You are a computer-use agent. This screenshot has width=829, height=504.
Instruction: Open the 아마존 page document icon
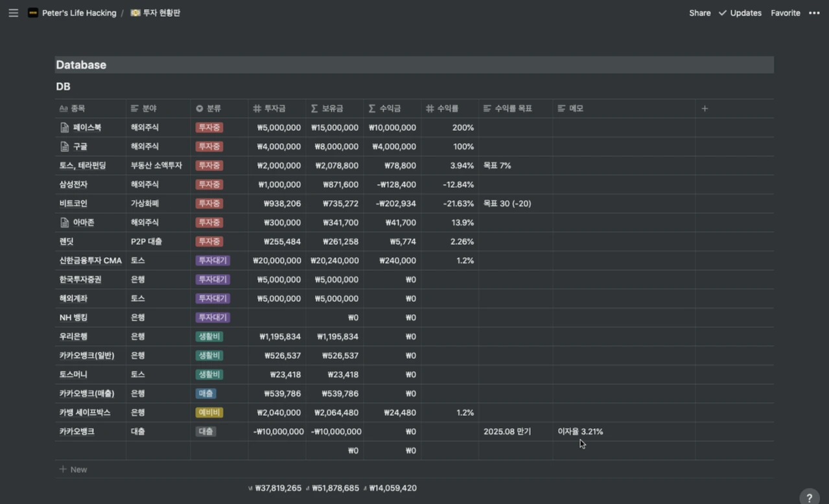[64, 222]
